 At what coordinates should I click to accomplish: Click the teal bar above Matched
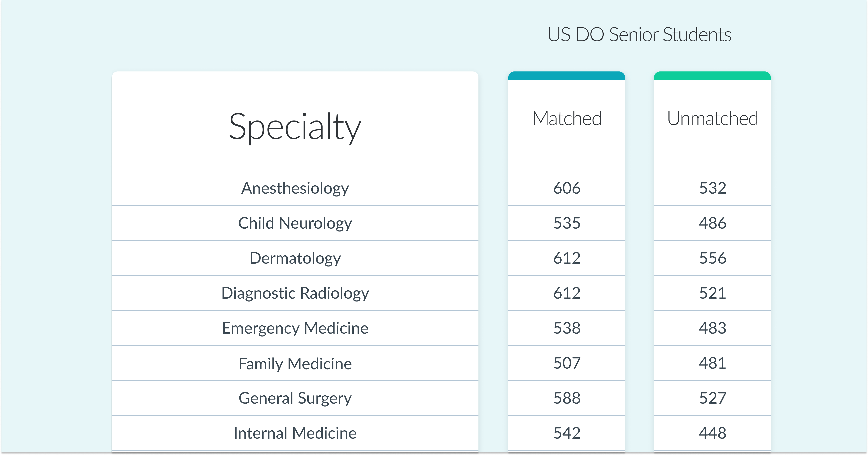click(566, 76)
